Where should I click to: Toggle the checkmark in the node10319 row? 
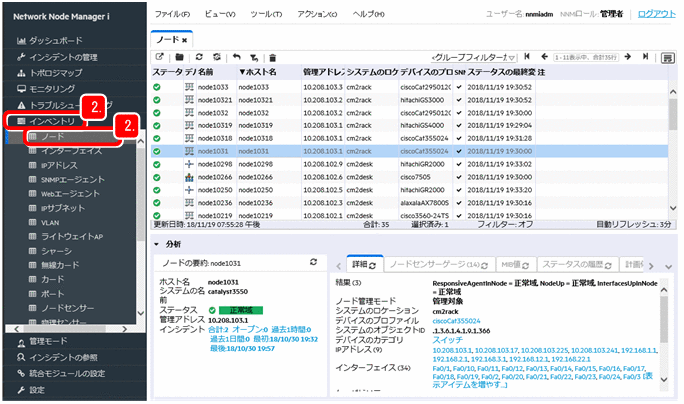coord(458,124)
